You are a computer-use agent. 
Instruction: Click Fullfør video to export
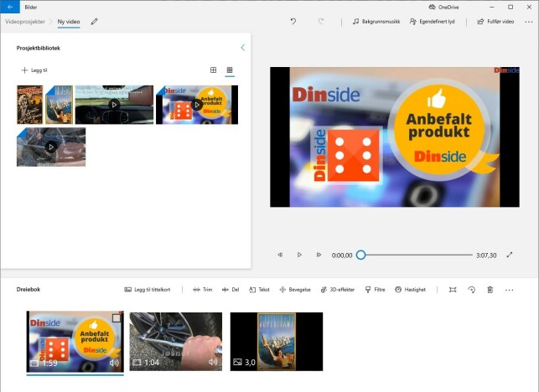[x=495, y=21]
